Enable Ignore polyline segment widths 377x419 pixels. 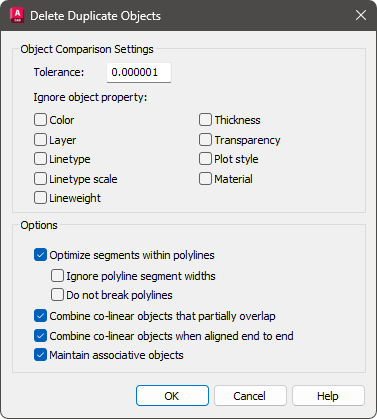point(57,276)
